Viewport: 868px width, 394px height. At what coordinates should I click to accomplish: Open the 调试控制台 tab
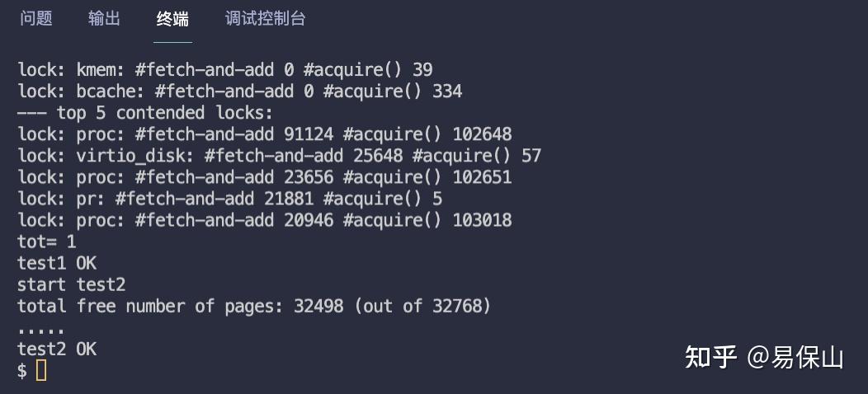point(265,19)
